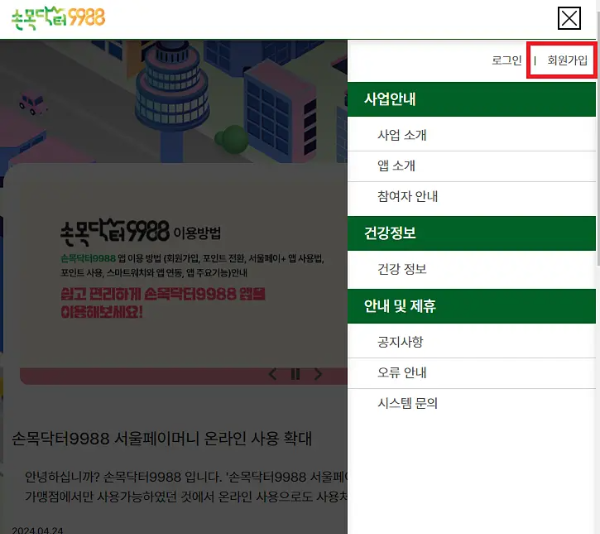Open 오류 안내 menu item
This screenshot has width=600, height=534.
[x=471, y=373]
